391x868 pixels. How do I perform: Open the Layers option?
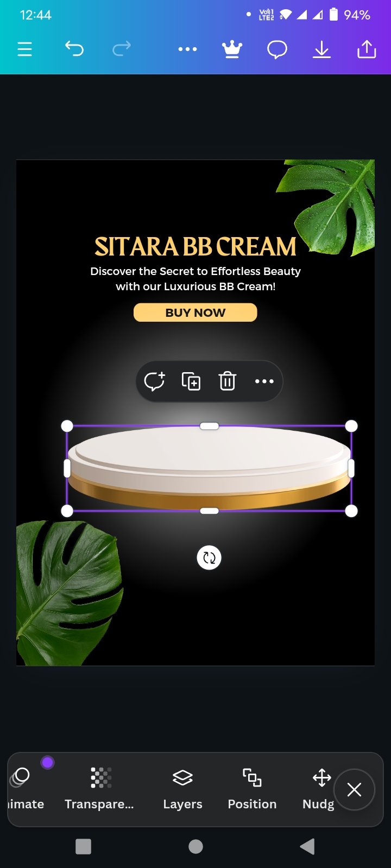click(182, 789)
